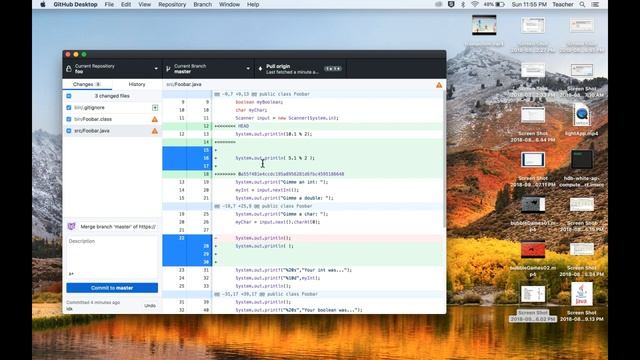The image size is (640, 360).
Task: Toggle the bin/Foobar.class checkbox
Action: (x=69, y=119)
